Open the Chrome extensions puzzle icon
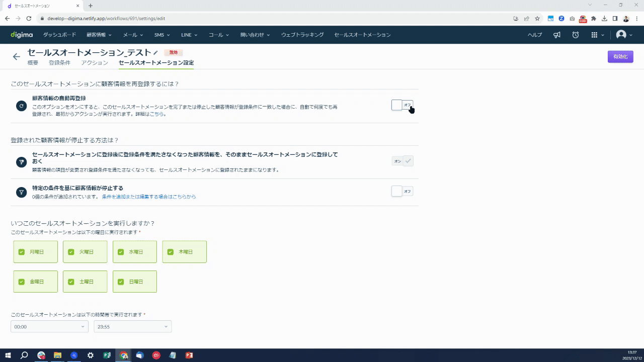 click(594, 19)
